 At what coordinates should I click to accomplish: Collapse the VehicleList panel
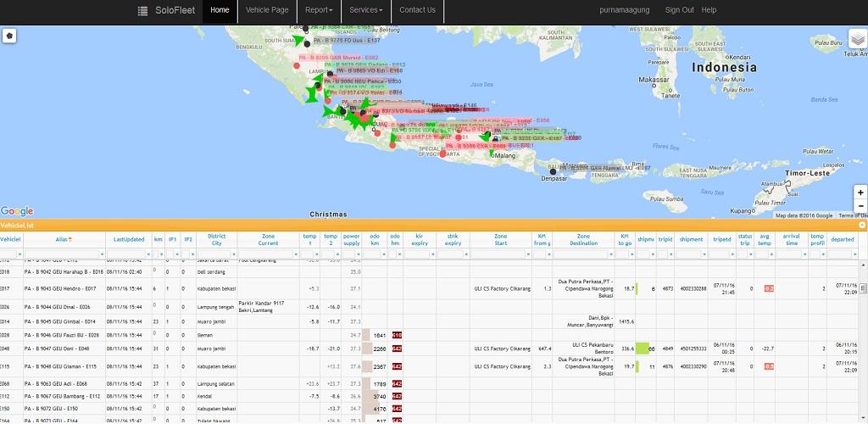(x=862, y=226)
